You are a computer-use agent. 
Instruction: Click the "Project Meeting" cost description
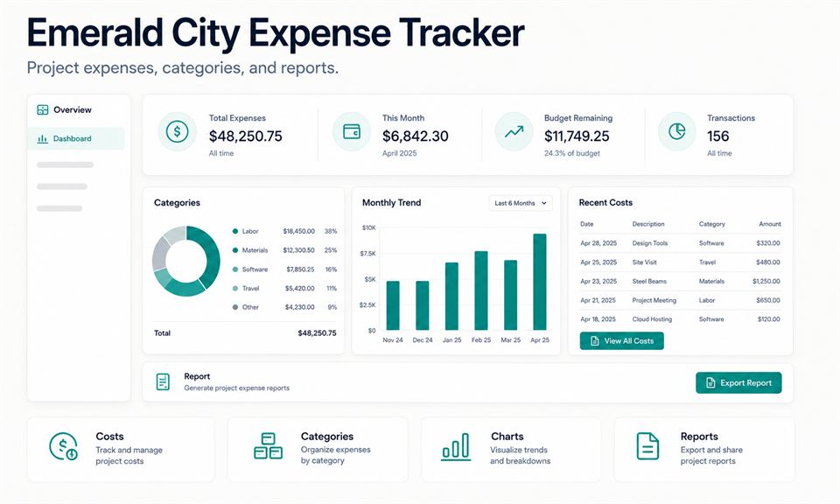[654, 300]
